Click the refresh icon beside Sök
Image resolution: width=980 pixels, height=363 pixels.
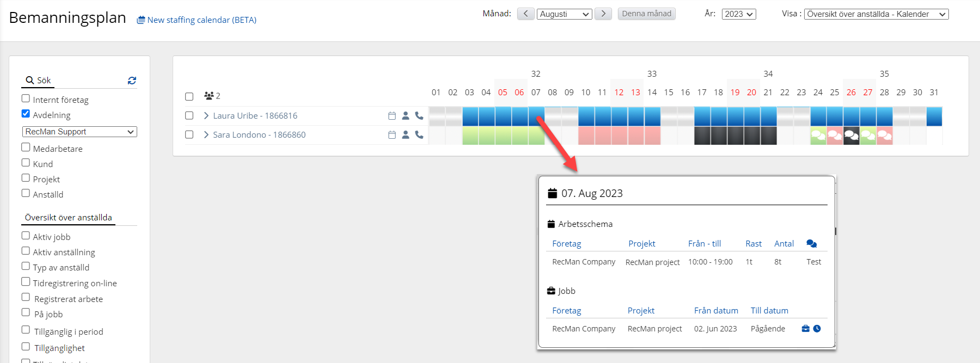[x=132, y=81]
